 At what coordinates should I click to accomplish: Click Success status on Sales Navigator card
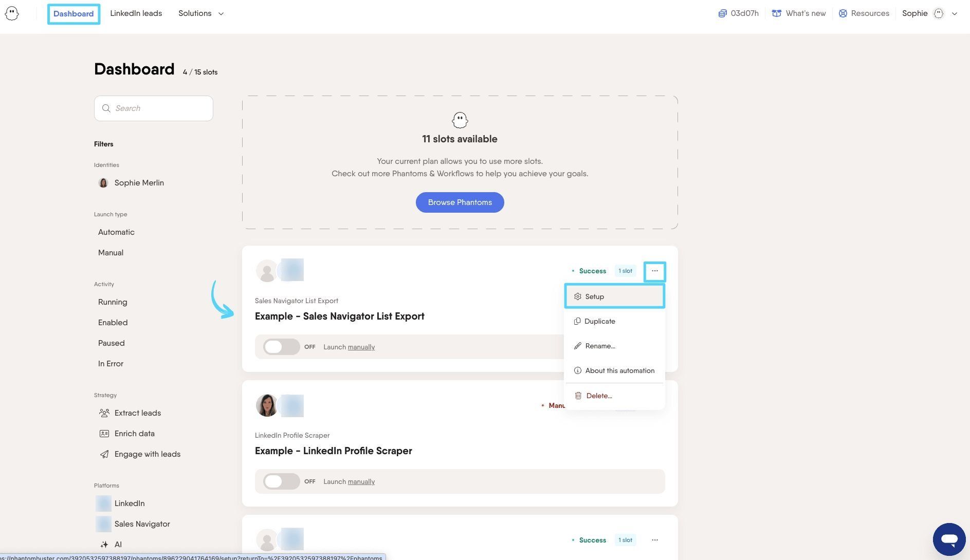(x=589, y=271)
